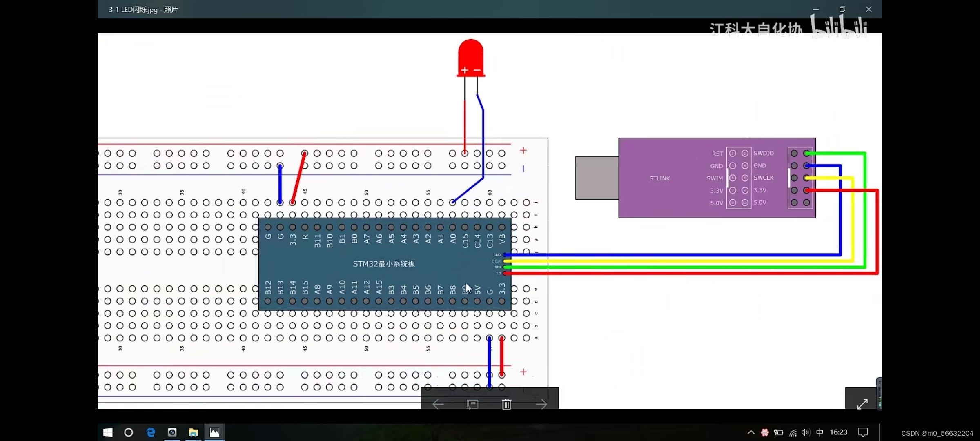Open the Windows Start menu

click(108, 432)
